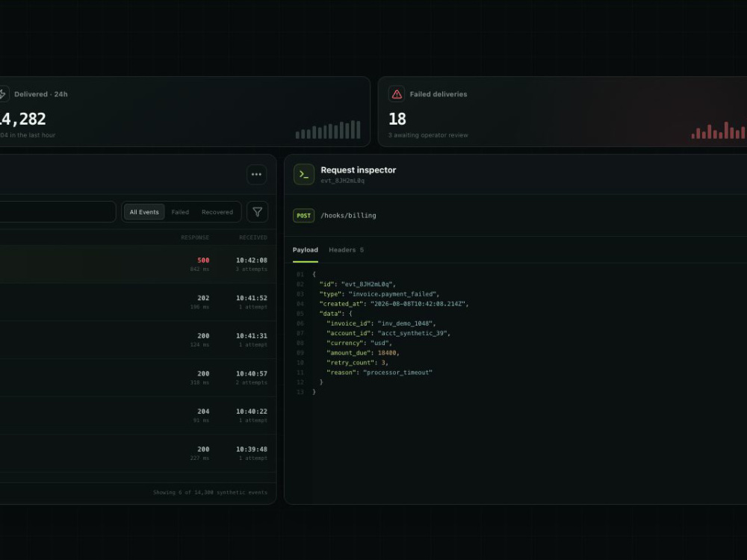The width and height of the screenshot is (747, 560).
Task: Select the event row with 204 response
Action: [137, 415]
